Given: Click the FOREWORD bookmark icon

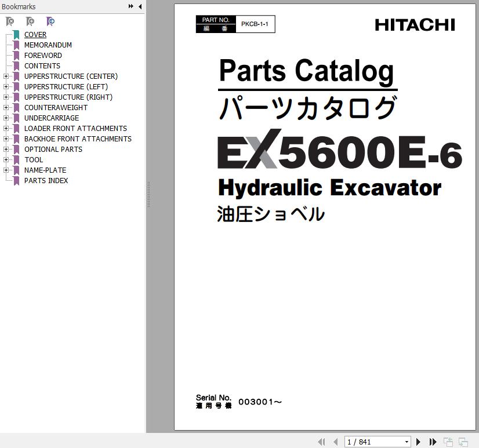Looking at the screenshot, I should click(16, 55).
